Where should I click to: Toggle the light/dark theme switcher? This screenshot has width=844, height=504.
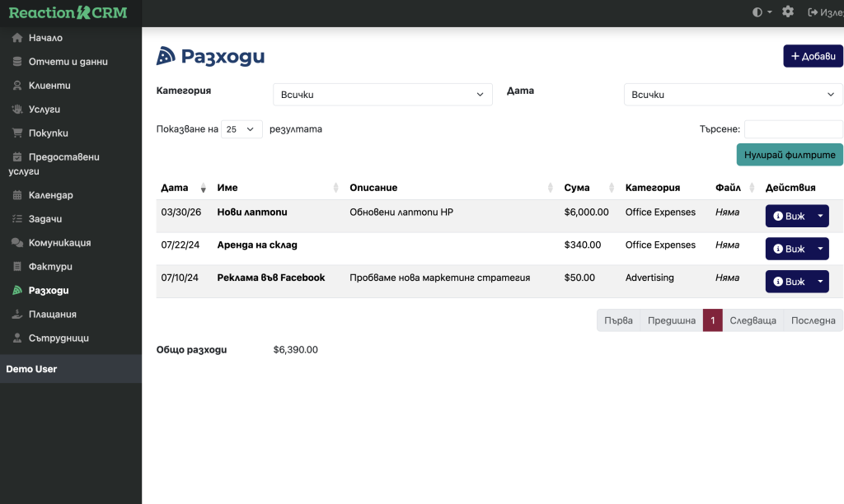click(x=762, y=12)
